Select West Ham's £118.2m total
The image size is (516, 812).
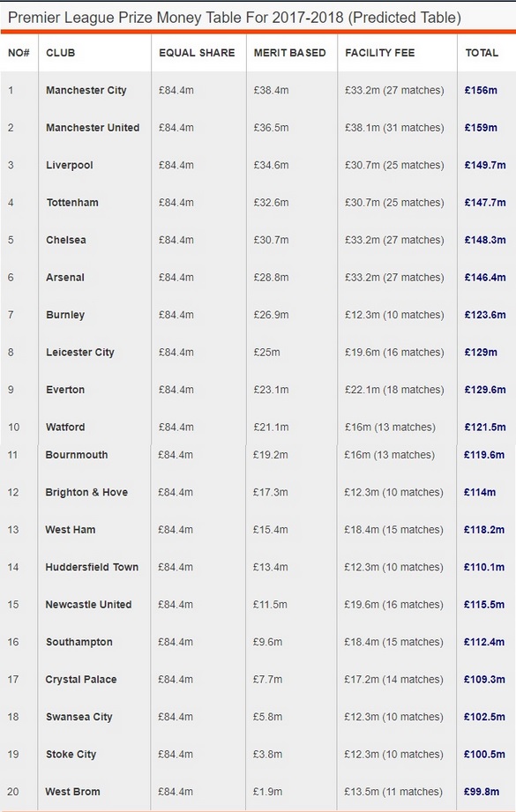[484, 530]
